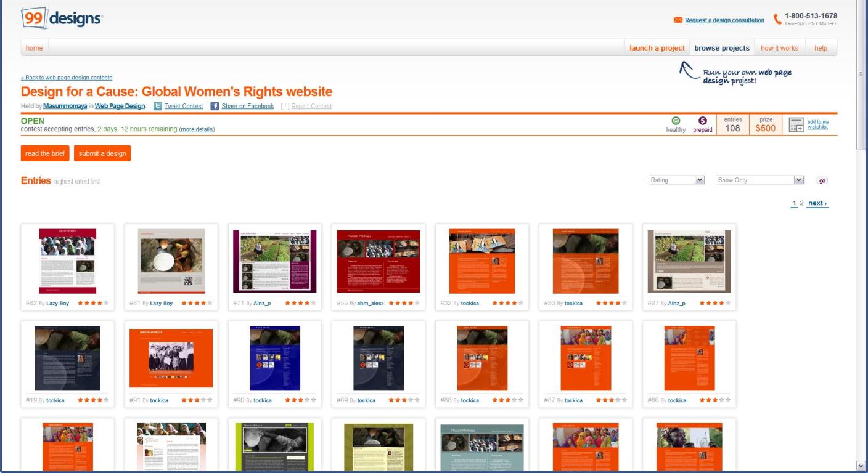The height and width of the screenshot is (473, 868).
Task: Click the green healthy status icon
Action: (x=676, y=121)
